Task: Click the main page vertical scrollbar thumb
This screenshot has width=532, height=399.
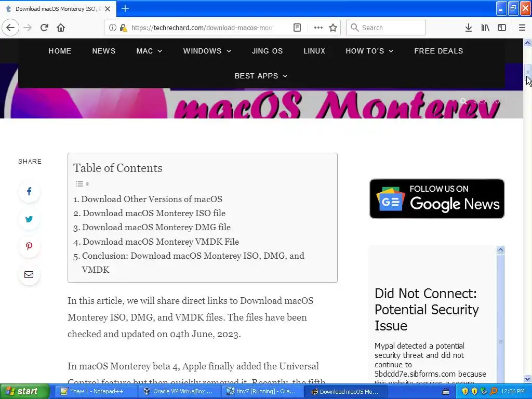Action: pos(527,73)
